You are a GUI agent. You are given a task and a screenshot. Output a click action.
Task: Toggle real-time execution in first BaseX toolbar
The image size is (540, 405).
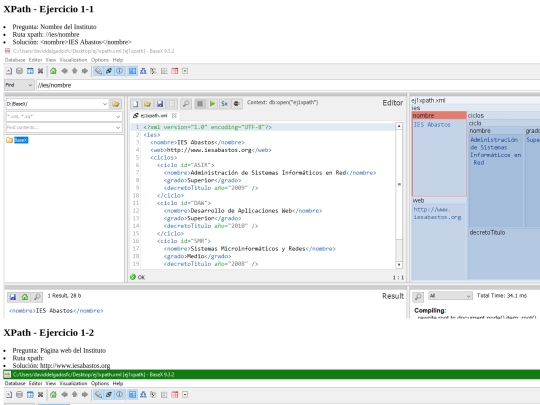point(98,71)
